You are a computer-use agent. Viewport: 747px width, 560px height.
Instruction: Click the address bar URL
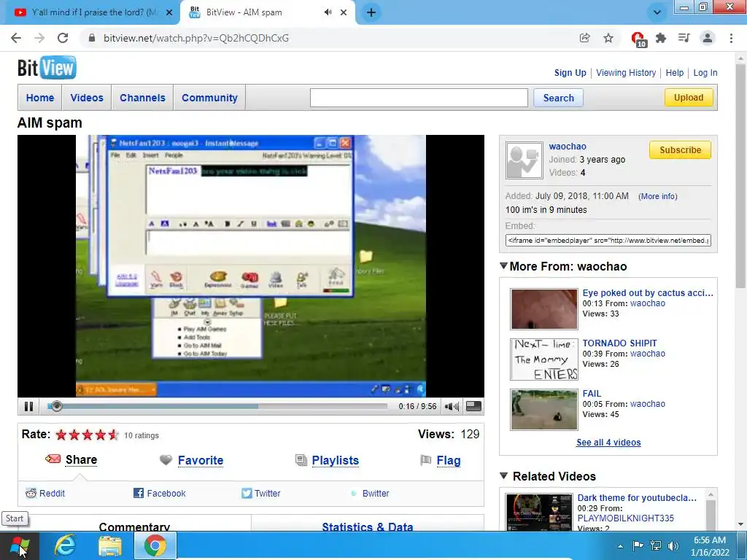(x=196, y=38)
